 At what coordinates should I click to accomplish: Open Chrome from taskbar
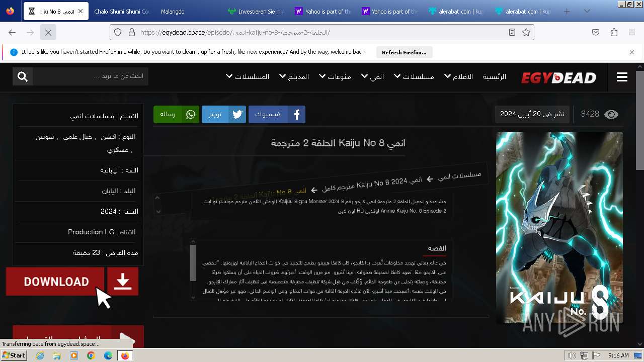[91, 355]
